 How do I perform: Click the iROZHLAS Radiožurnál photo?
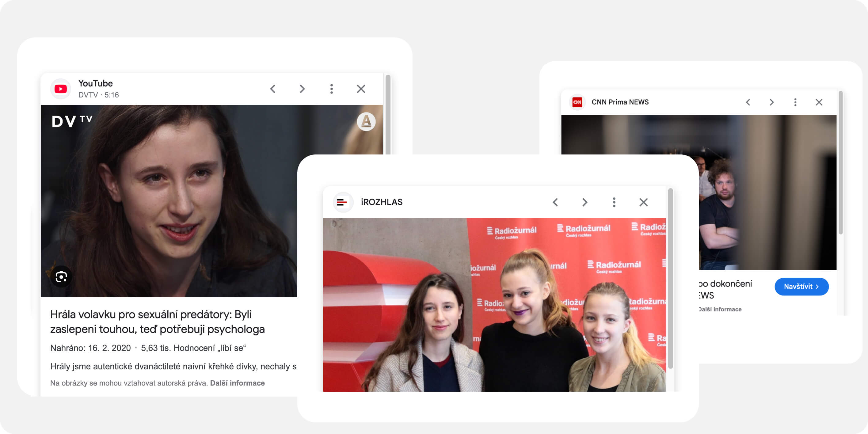pyautogui.click(x=494, y=305)
